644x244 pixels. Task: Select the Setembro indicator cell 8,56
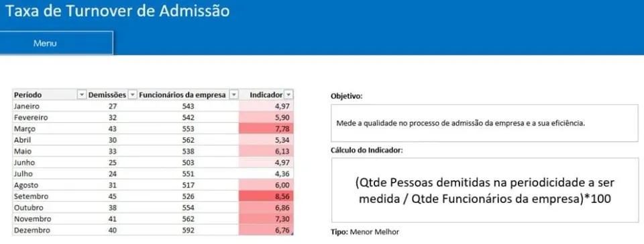click(266, 196)
